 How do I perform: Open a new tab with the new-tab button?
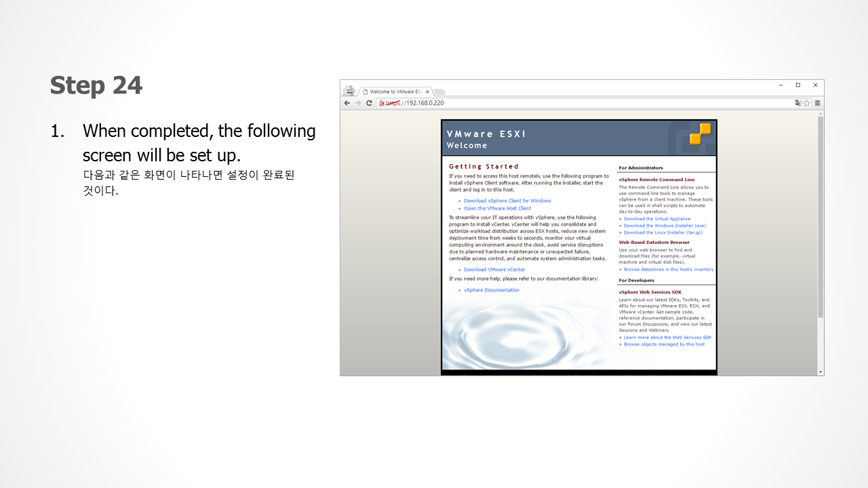coord(439,92)
